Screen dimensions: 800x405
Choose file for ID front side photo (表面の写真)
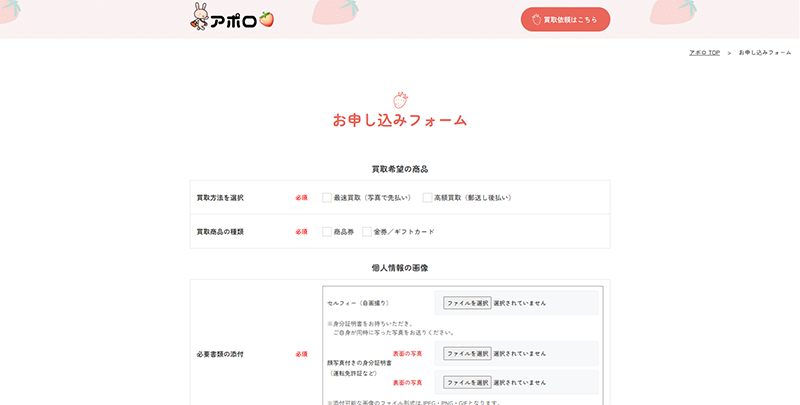coord(467,353)
